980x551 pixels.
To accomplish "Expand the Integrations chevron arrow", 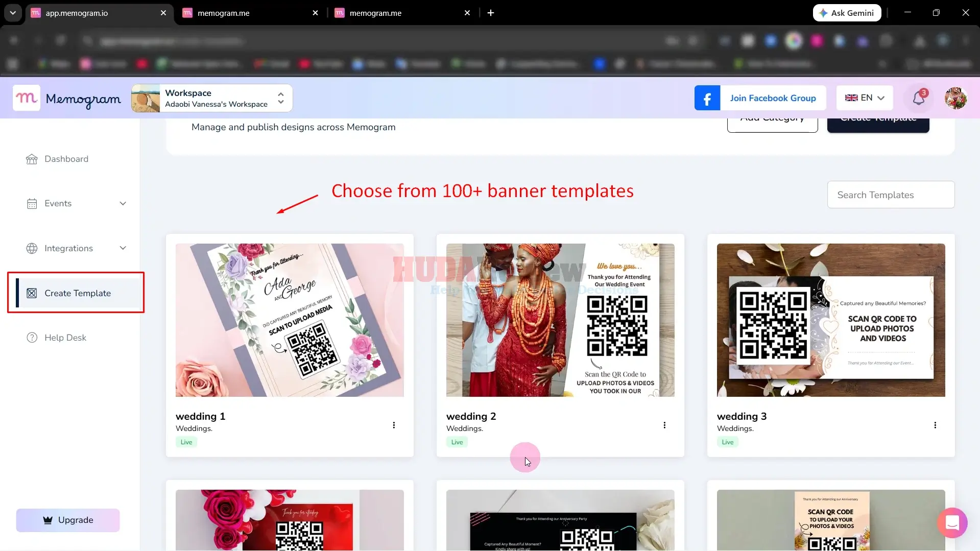I will [123, 248].
